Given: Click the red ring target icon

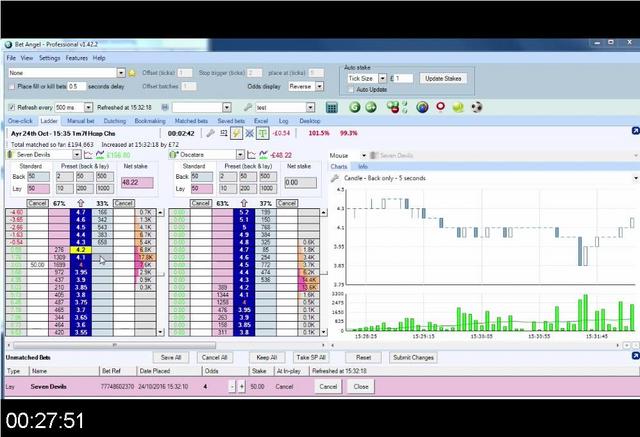Looking at the screenshot, I should (440, 107).
